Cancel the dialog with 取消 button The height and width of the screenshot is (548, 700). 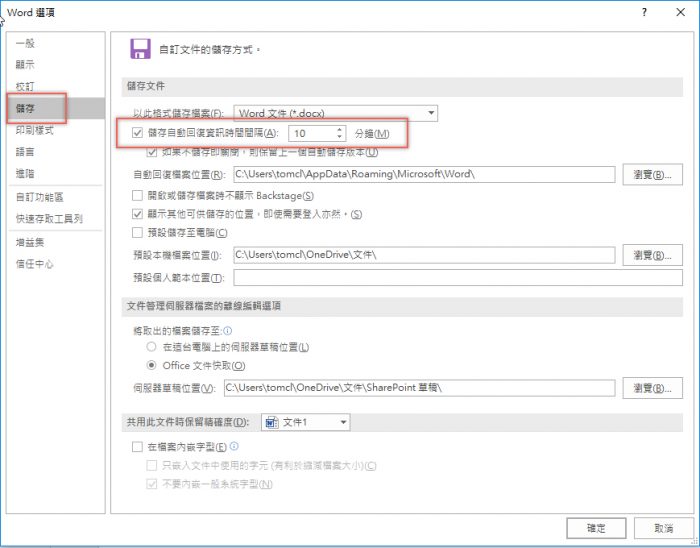tap(663, 528)
